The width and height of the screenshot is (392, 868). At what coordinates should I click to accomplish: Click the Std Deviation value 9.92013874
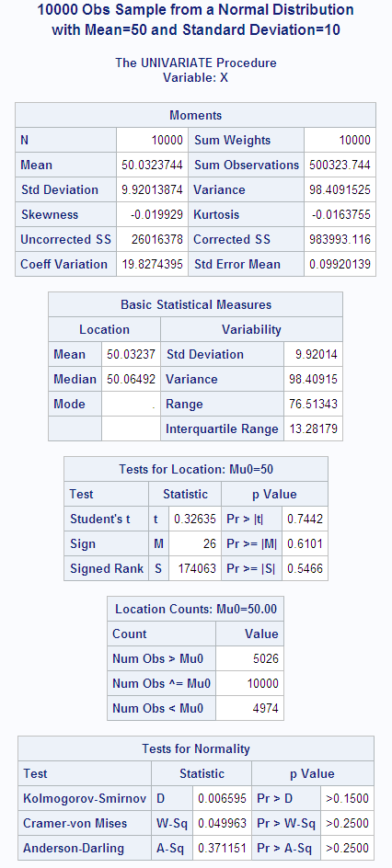pos(152,189)
